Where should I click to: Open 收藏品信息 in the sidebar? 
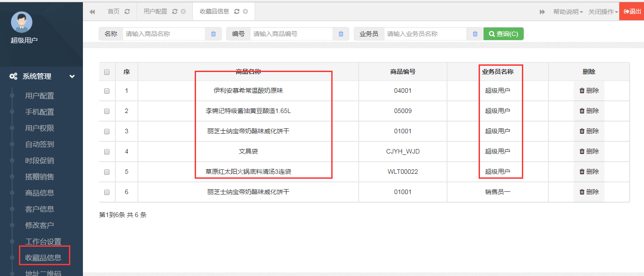43,258
